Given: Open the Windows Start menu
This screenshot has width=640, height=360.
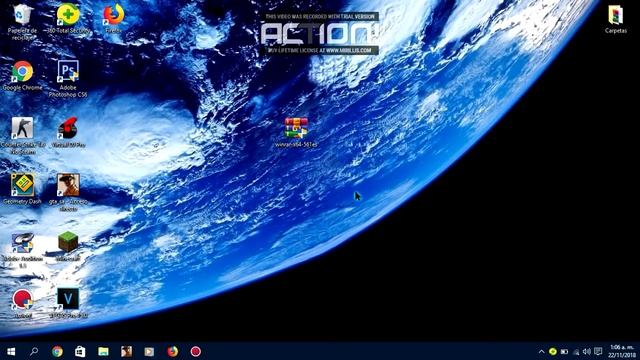Looking at the screenshot, I should 11,351.
